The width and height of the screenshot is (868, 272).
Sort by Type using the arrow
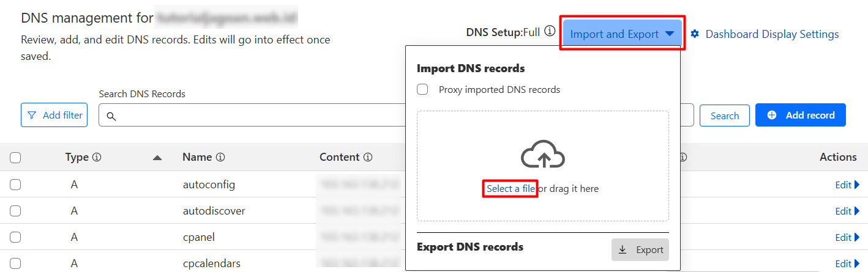(x=157, y=158)
